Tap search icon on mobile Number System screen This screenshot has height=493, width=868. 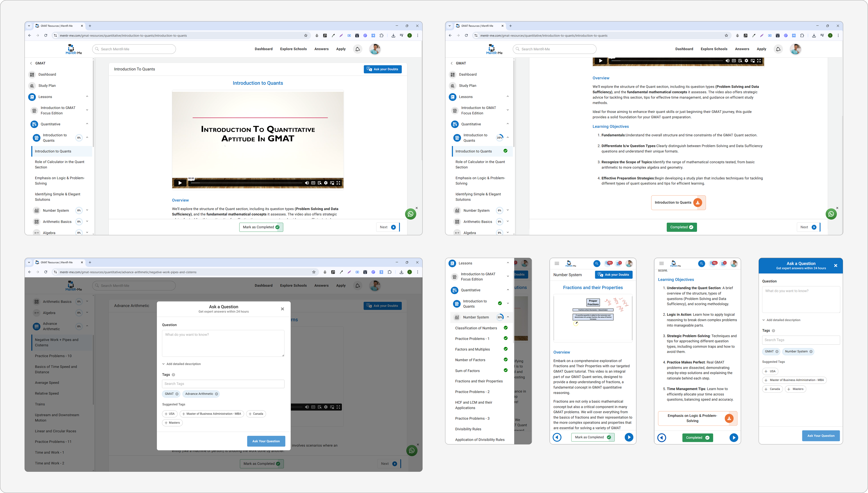597,263
